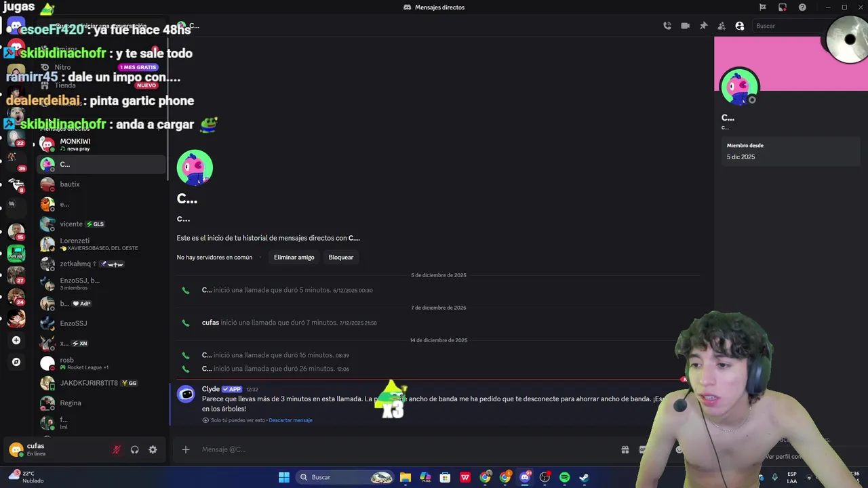
Task: Click the Mensaje @C... text box
Action: 407,449
